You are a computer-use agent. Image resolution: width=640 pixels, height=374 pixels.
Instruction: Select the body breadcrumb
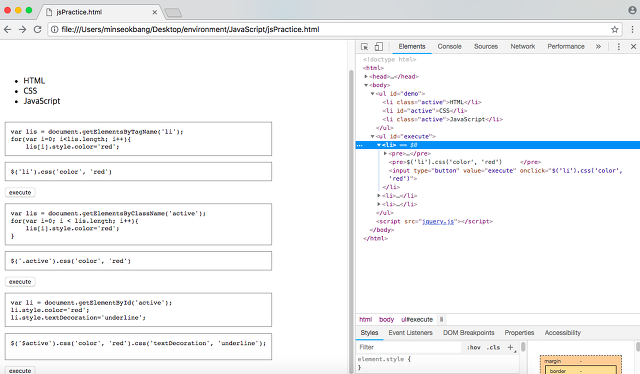coord(386,319)
